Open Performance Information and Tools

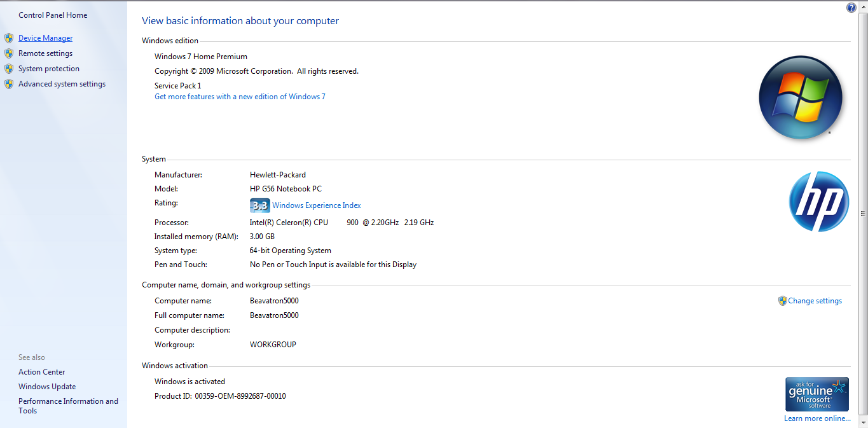click(x=68, y=406)
